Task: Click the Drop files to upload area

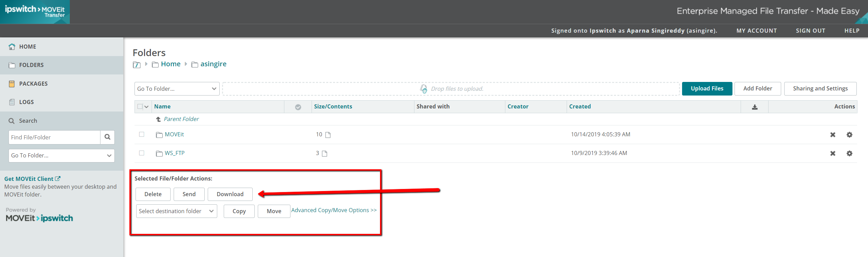Action: coord(451,89)
